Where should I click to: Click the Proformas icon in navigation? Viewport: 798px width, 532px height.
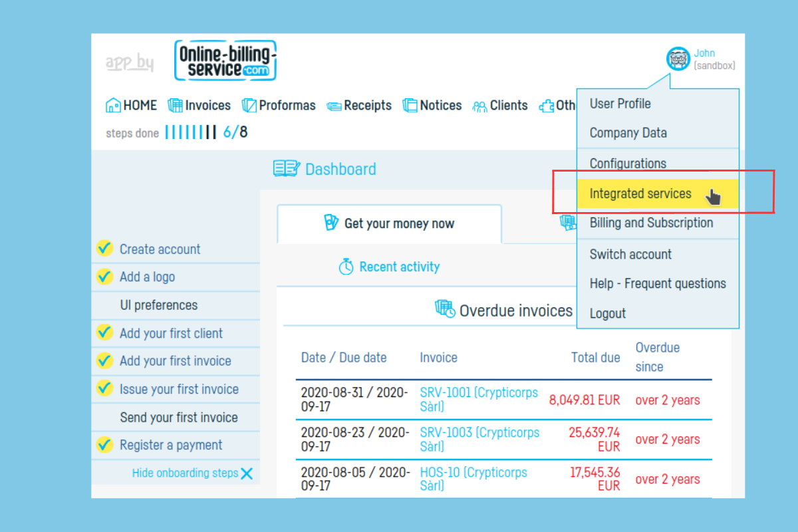[x=249, y=106]
